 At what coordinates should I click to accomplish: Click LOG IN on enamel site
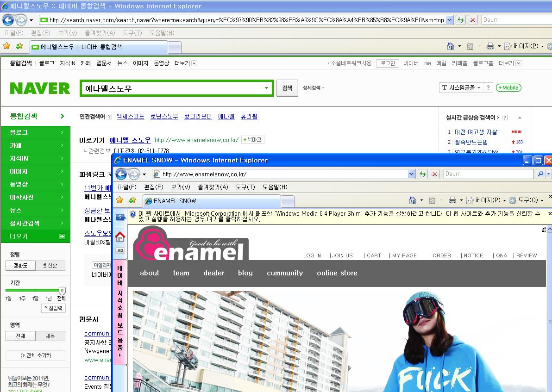(x=312, y=255)
